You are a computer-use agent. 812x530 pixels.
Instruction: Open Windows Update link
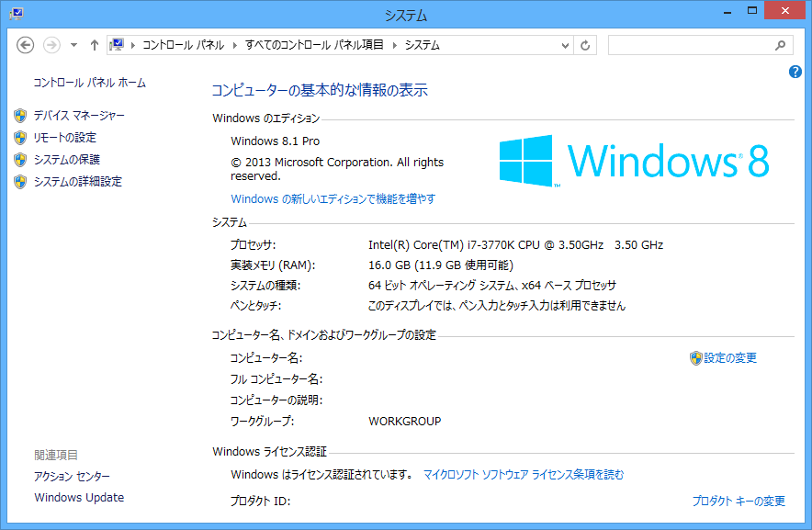pos(79,497)
